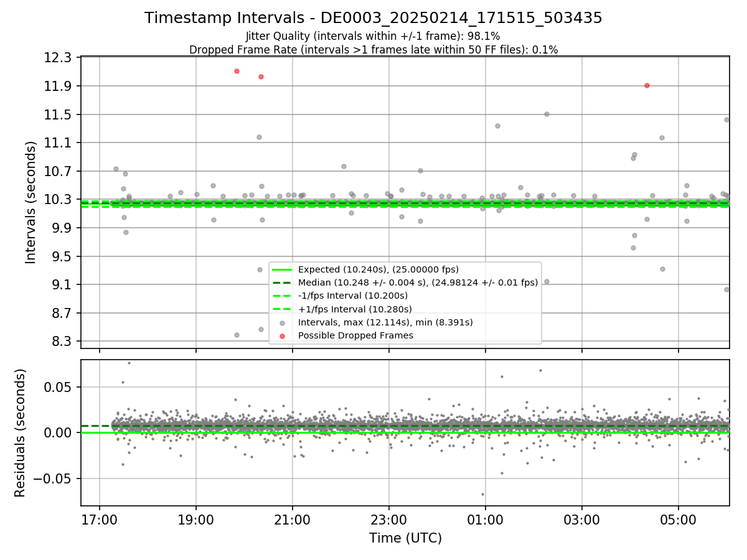Click the x-axis tick label '23:00'
The width and height of the screenshot is (747, 560).
click(x=389, y=520)
